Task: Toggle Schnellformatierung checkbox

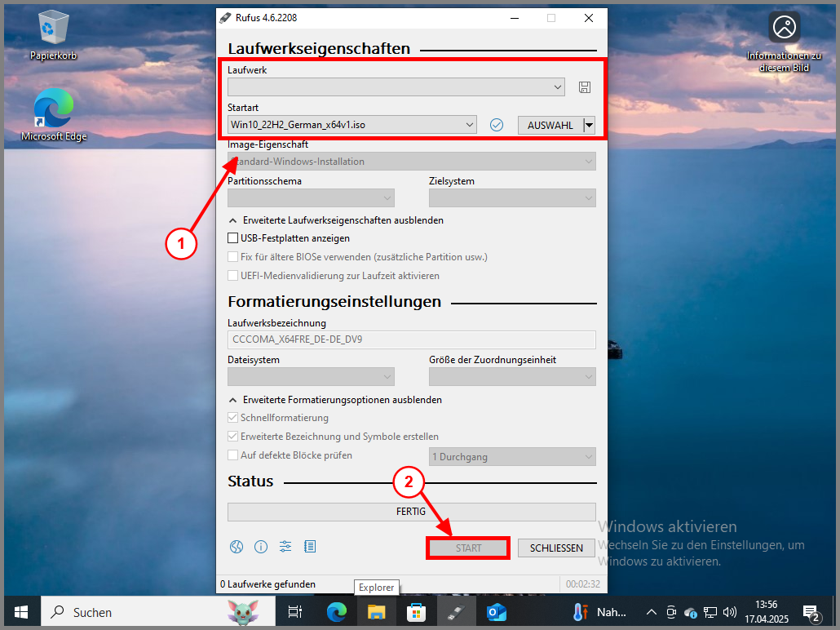Action: [x=233, y=418]
